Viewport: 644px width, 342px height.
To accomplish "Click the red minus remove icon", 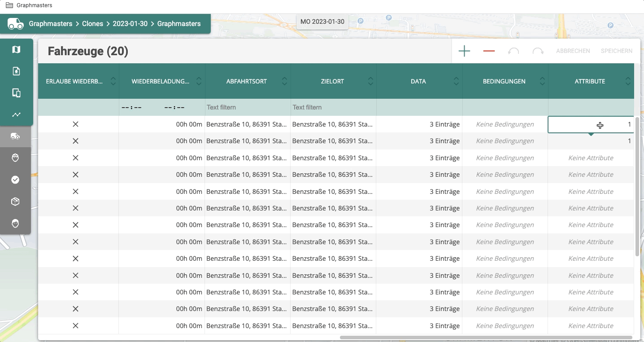I will pos(489,51).
